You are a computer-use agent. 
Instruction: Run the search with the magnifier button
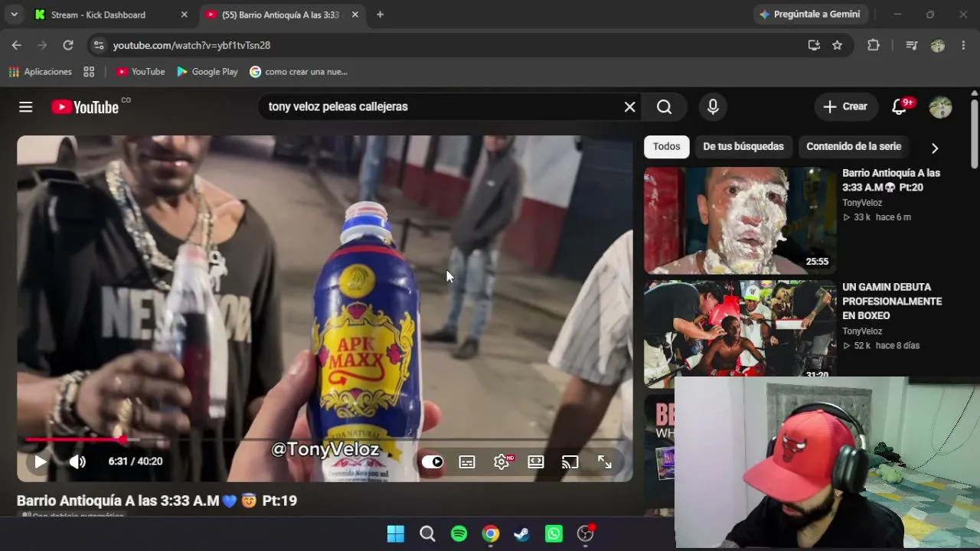(x=664, y=107)
